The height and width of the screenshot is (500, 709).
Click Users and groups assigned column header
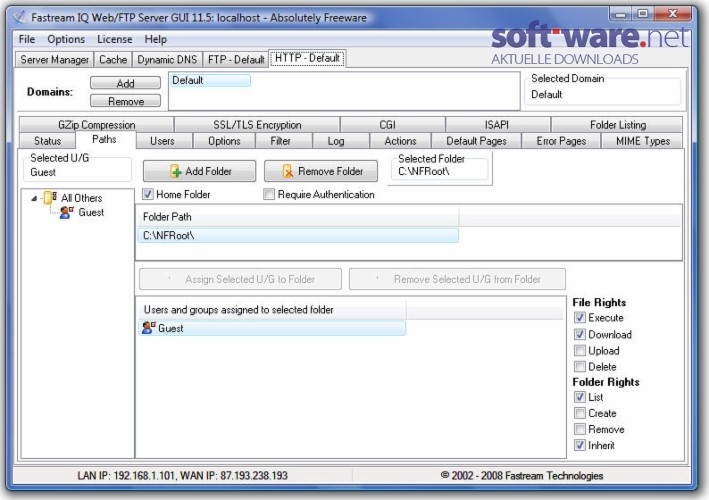tap(271, 310)
